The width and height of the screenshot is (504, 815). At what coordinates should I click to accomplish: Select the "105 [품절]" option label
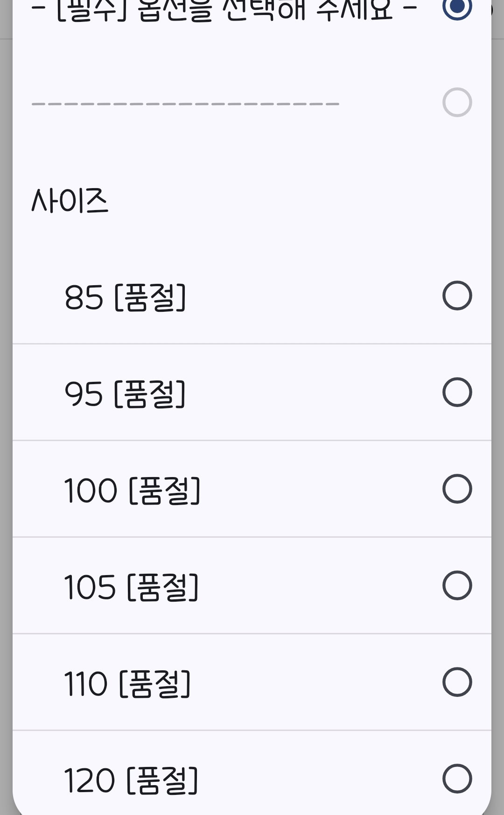point(132,587)
